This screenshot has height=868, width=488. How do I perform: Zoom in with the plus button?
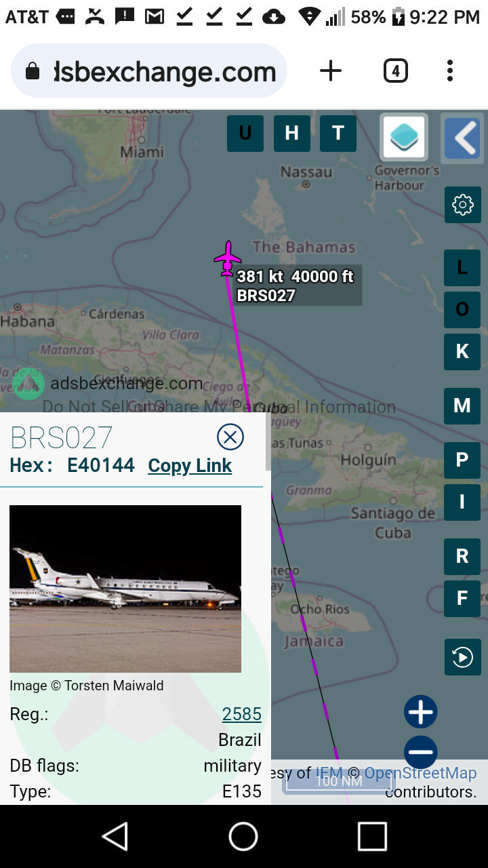tap(421, 712)
